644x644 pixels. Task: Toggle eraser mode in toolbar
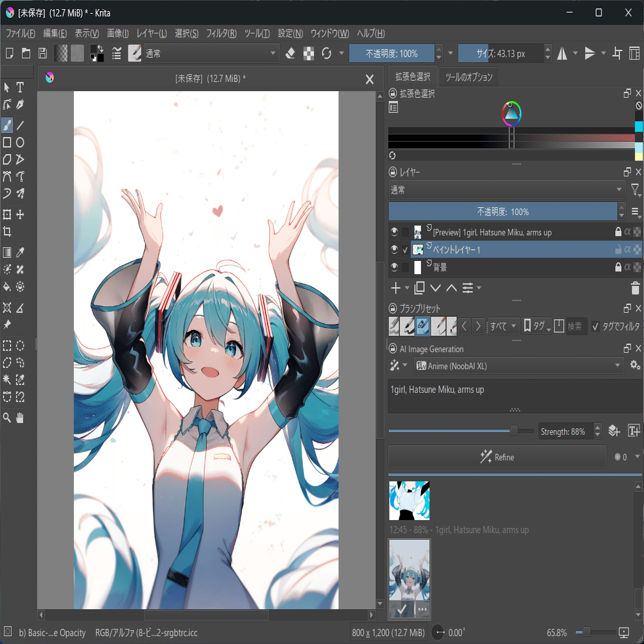(291, 53)
